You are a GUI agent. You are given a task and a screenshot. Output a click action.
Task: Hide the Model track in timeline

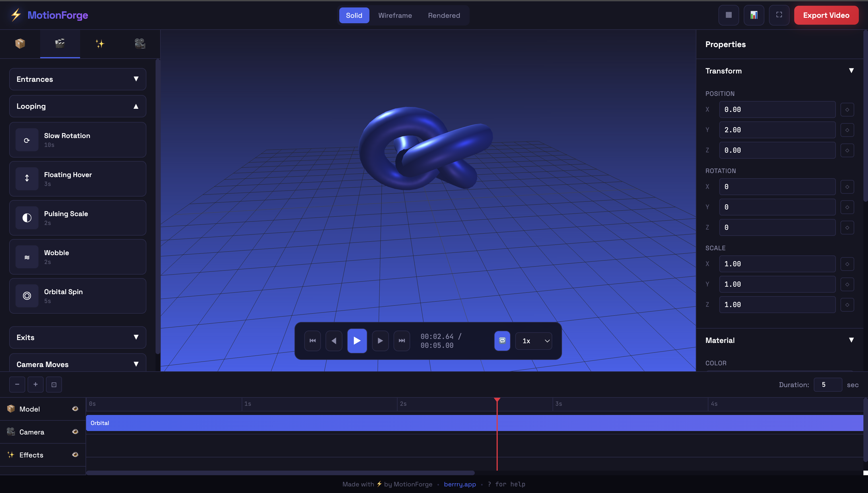coord(75,409)
